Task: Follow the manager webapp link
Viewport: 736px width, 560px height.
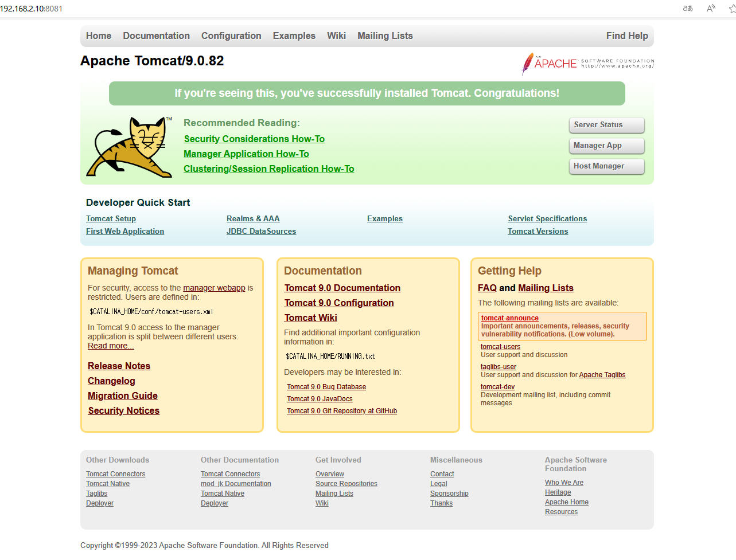Action: click(x=214, y=288)
